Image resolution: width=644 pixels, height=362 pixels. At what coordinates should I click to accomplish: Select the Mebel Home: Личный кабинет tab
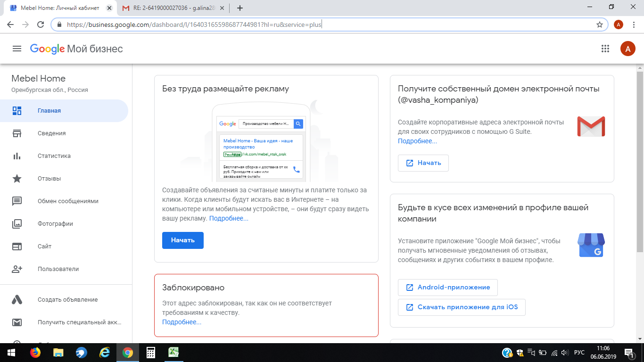60,8
